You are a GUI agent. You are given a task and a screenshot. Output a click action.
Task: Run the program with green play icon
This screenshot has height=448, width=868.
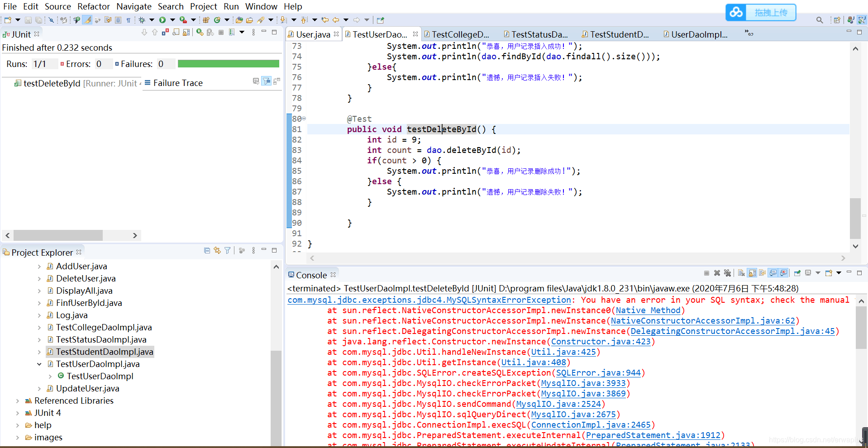click(x=162, y=20)
